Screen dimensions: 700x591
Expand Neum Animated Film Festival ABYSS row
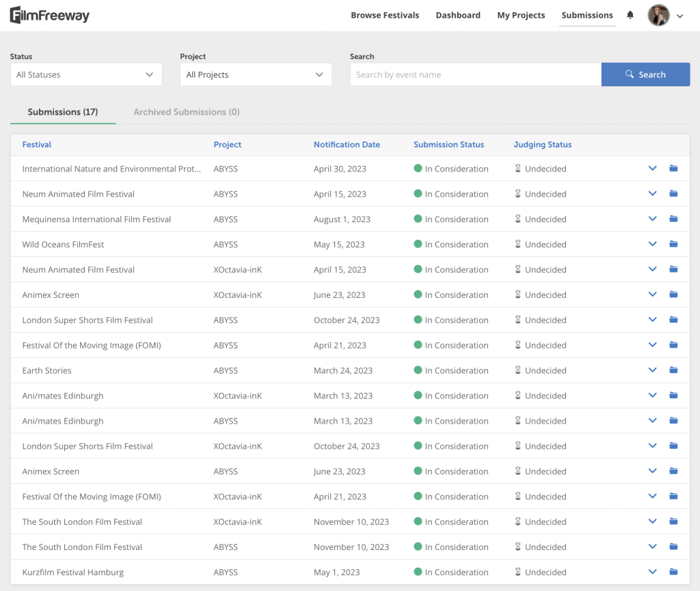click(x=652, y=193)
